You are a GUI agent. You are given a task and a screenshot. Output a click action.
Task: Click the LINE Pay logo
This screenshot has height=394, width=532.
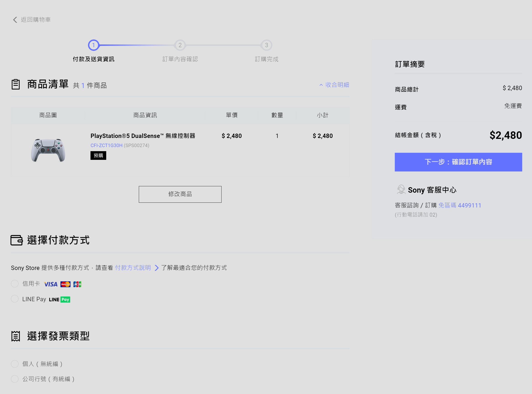click(59, 300)
